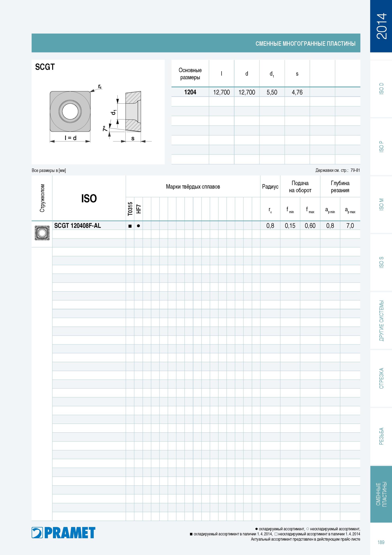The height and width of the screenshot is (555, 392).
Task: Open the СМЕННЫЕ ПЛАСТИНЫ side tab
Action: point(381,494)
